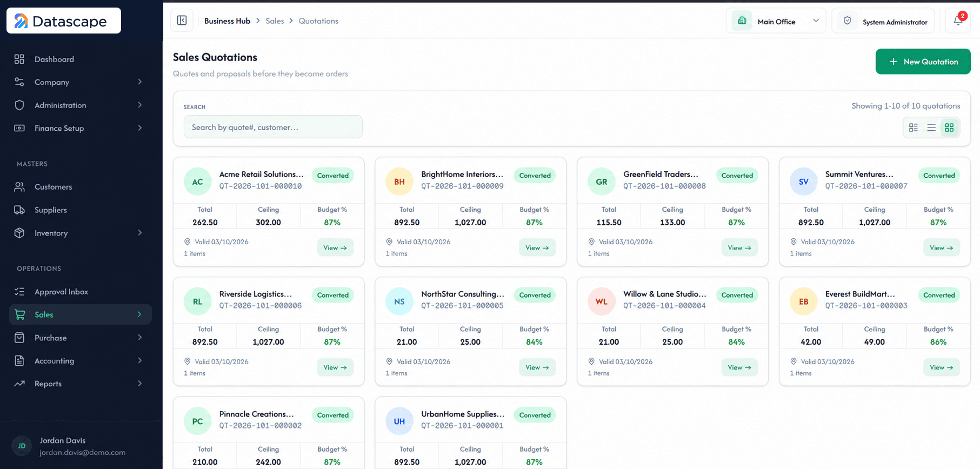View the NorthStar Consulting quotation
Screen dimensions: 980x469
coord(537,367)
